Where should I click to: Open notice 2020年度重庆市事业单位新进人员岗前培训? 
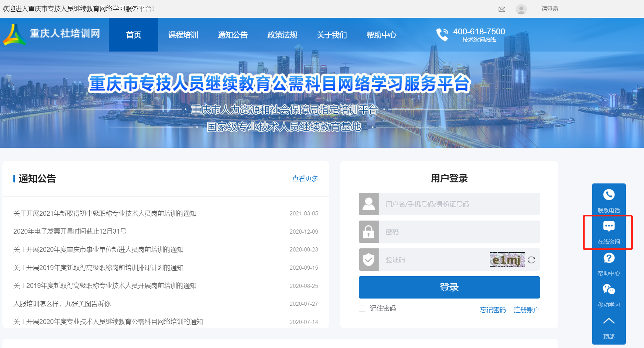(x=98, y=249)
